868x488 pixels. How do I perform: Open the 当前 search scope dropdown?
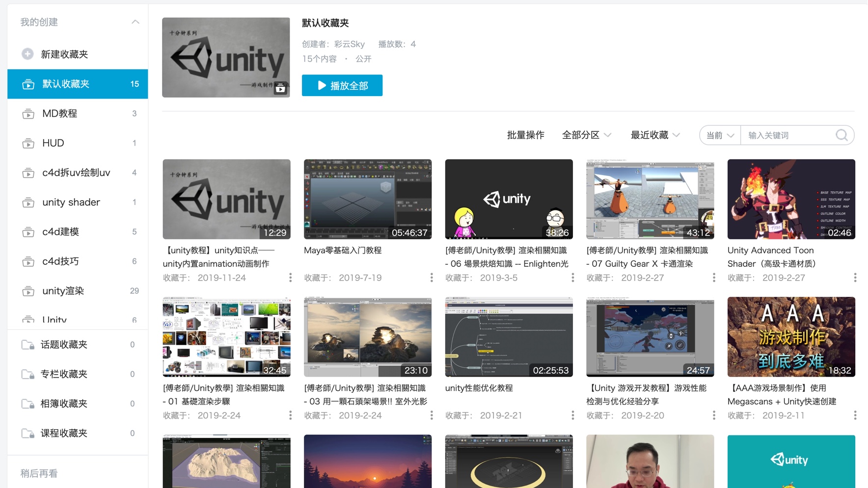[x=720, y=135]
